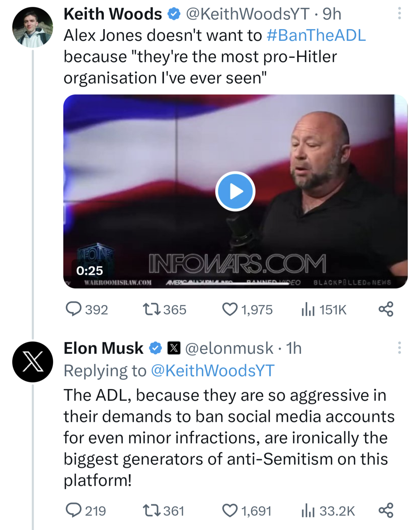The width and height of the screenshot is (420, 530).
Task: Click the #BanTheADL hashtag
Action: click(x=316, y=35)
